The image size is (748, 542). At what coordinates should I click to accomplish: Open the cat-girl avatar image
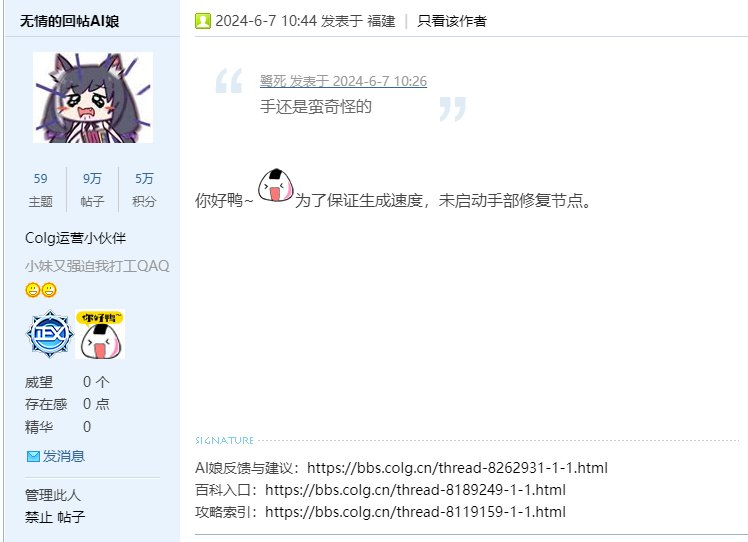[93, 97]
